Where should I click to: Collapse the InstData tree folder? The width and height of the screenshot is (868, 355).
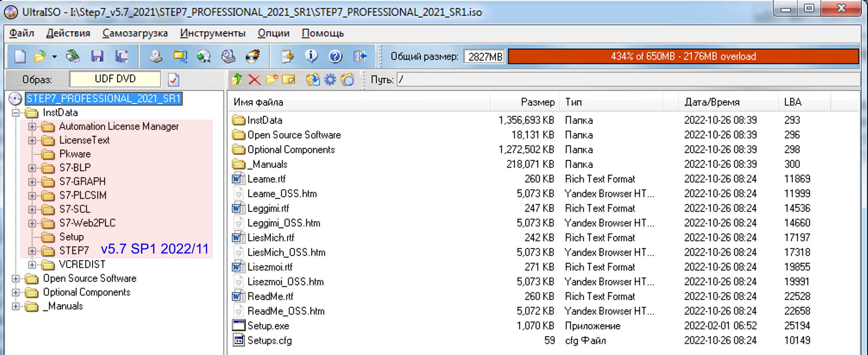click(x=16, y=113)
